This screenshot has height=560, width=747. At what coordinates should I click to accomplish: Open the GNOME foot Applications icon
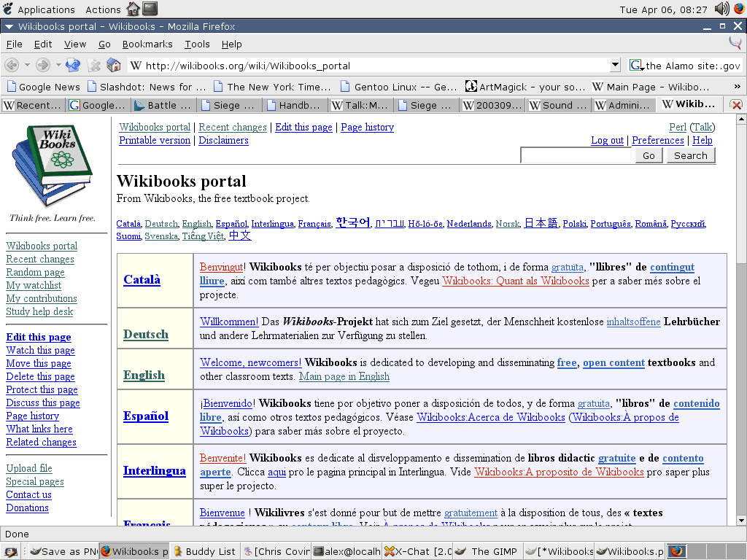[x=7, y=9]
